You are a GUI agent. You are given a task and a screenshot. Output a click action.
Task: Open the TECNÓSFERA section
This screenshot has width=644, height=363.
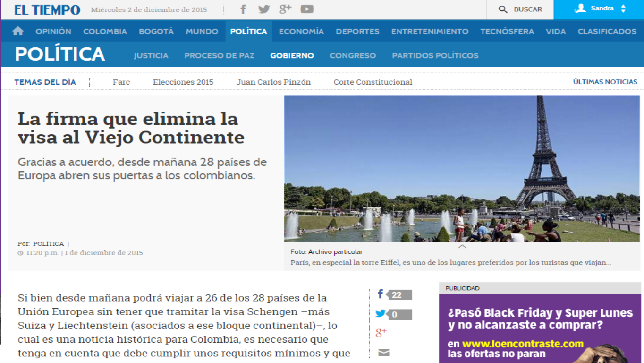tap(507, 31)
